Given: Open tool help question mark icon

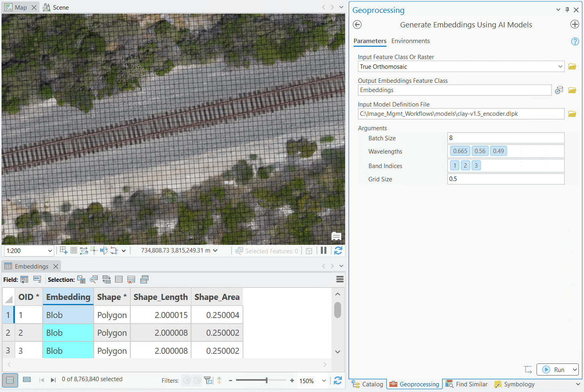Looking at the screenshot, I should 575,41.
